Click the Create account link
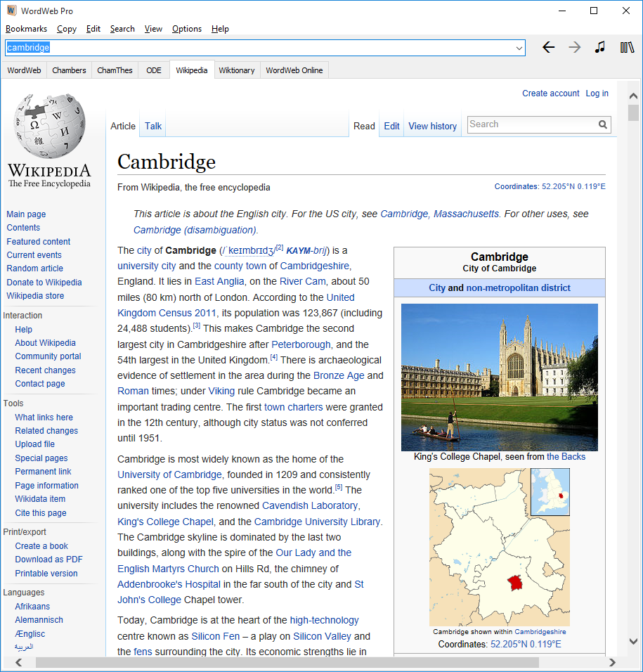The height and width of the screenshot is (672, 643). click(550, 93)
